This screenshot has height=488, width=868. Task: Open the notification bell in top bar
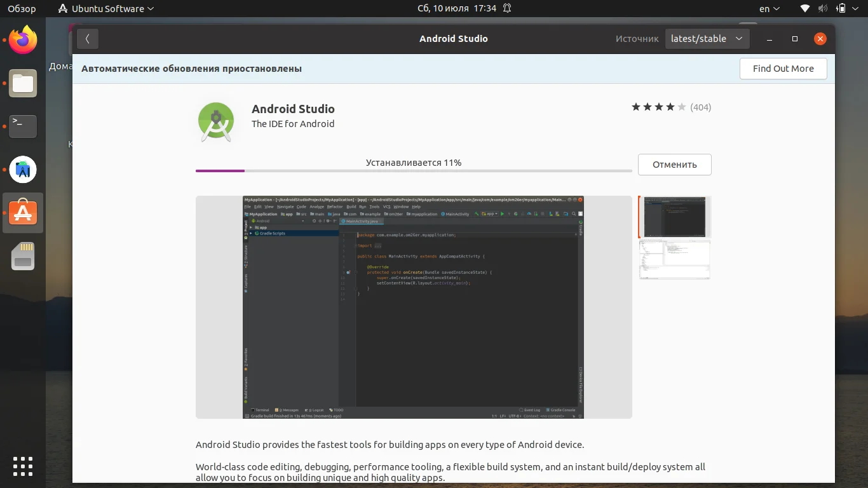click(507, 9)
